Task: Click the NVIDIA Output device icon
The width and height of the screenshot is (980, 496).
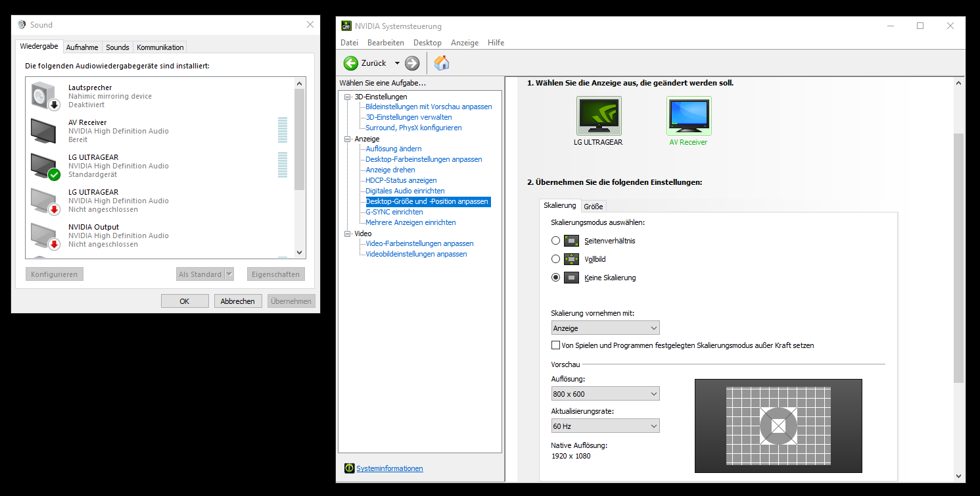Action: coord(45,236)
